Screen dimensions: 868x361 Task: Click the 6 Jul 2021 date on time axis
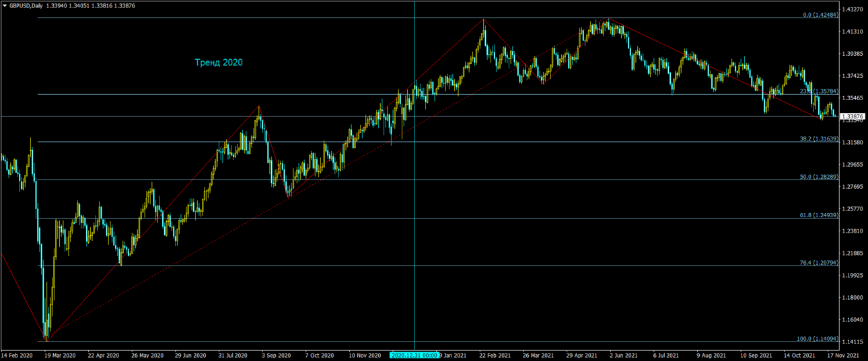click(x=667, y=355)
